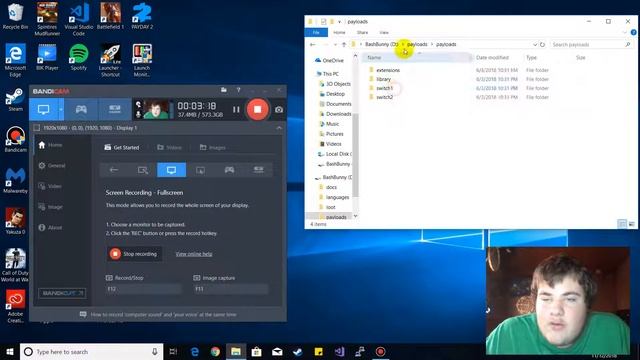Switch to the Videos tab in Bandicam
The width and height of the screenshot is (640, 360).
pos(169,147)
